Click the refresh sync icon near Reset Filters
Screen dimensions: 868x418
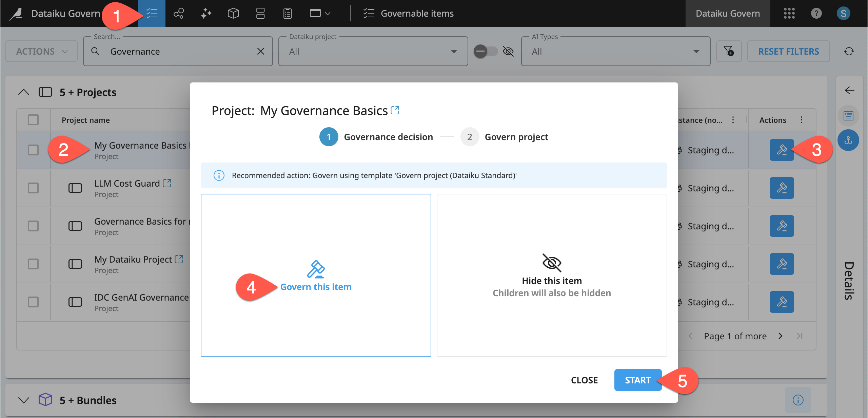point(849,51)
